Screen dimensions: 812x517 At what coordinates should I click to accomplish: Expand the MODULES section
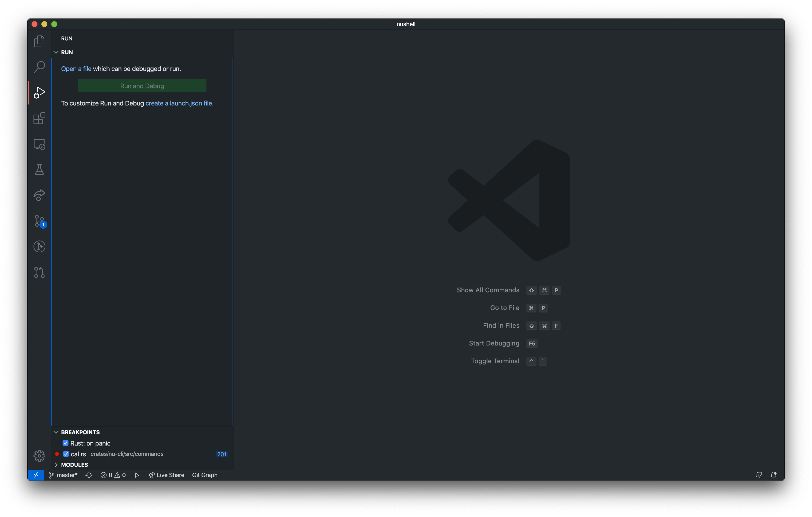coord(56,465)
